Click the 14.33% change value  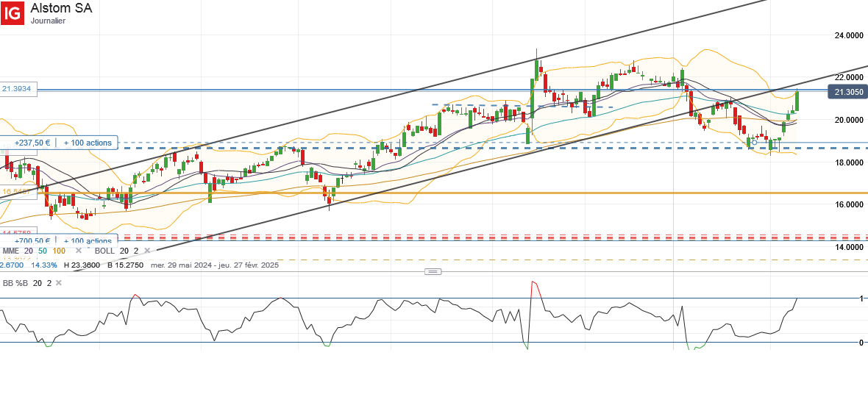click(43, 265)
